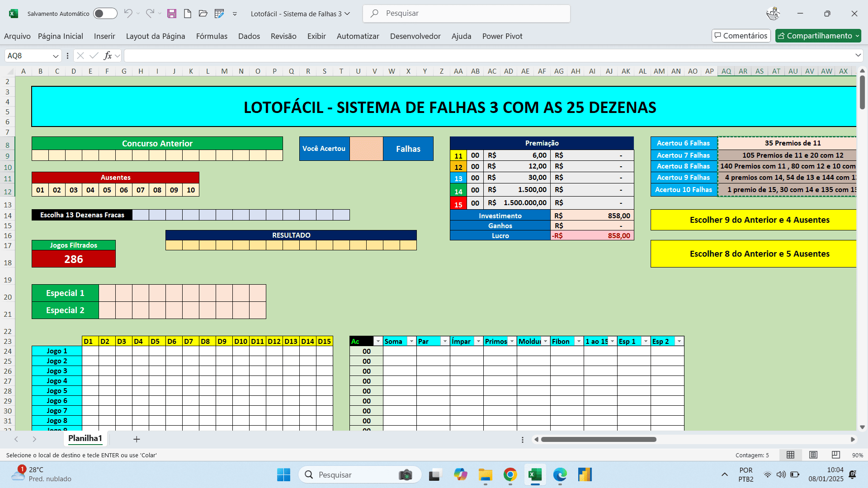The image size is (868, 488).
Task: Click the previous sheet navigation arrow
Action: [16, 439]
